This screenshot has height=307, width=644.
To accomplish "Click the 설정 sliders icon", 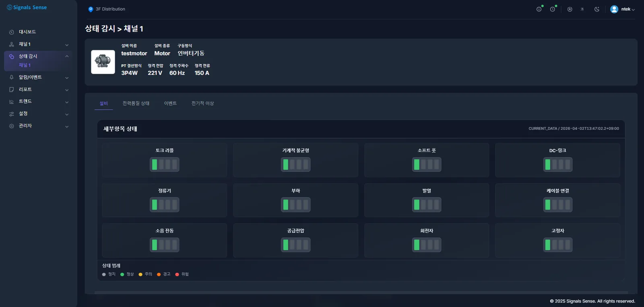I will point(12,114).
